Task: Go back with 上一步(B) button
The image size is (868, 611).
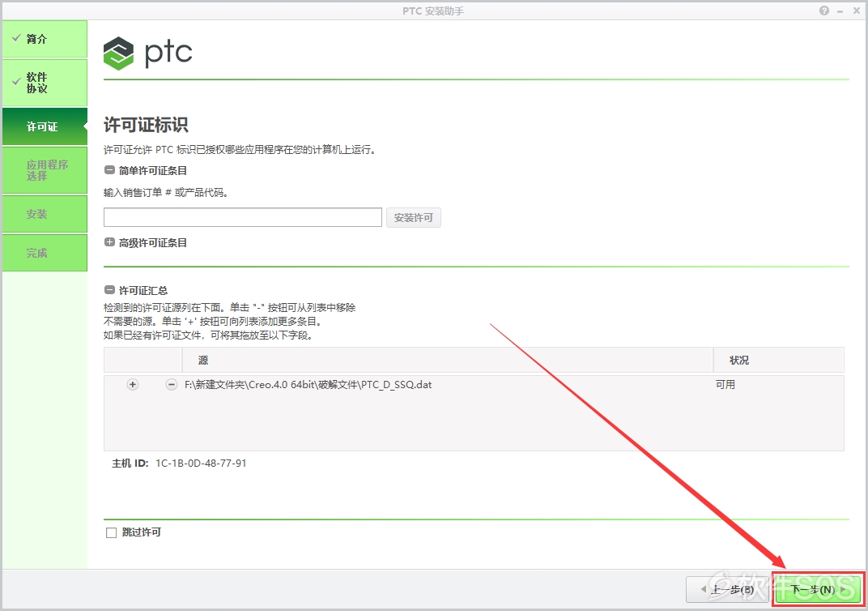Action: click(729, 589)
